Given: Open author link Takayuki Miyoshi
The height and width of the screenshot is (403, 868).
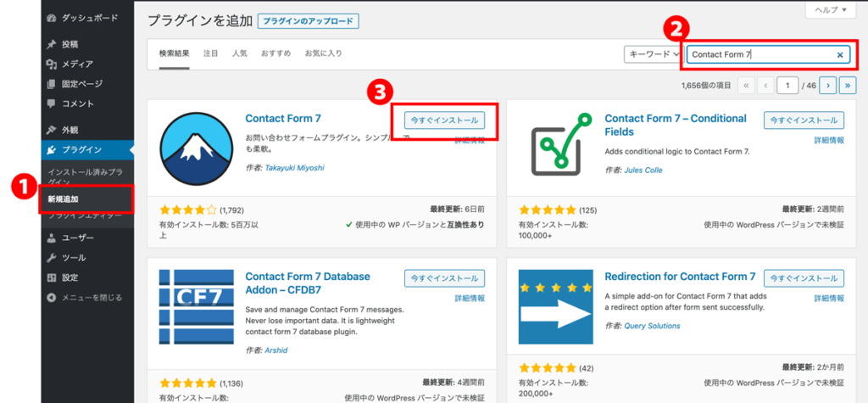Looking at the screenshot, I should tap(292, 167).
